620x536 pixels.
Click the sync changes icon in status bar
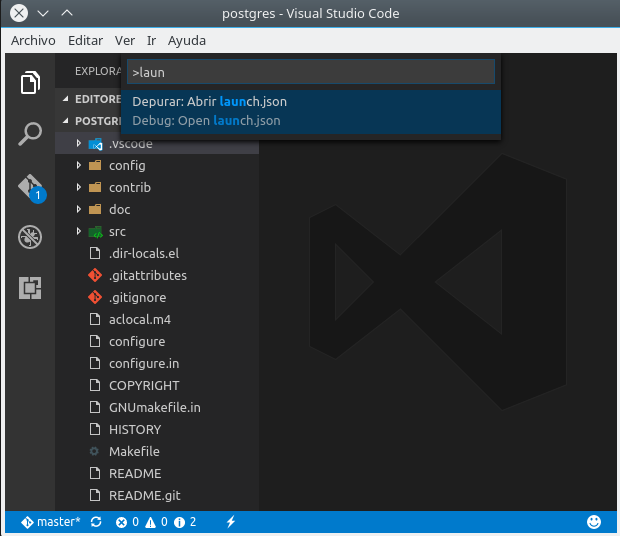tap(96, 522)
